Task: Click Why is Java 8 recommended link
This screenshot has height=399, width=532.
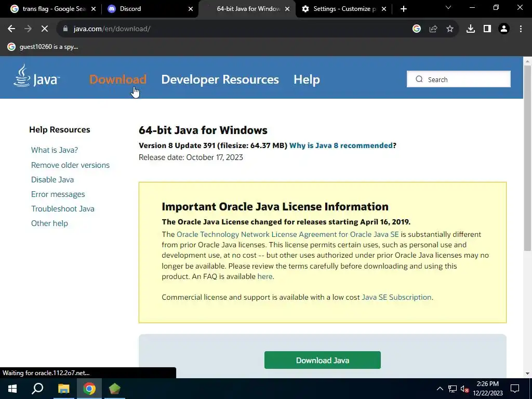Action: (341, 145)
